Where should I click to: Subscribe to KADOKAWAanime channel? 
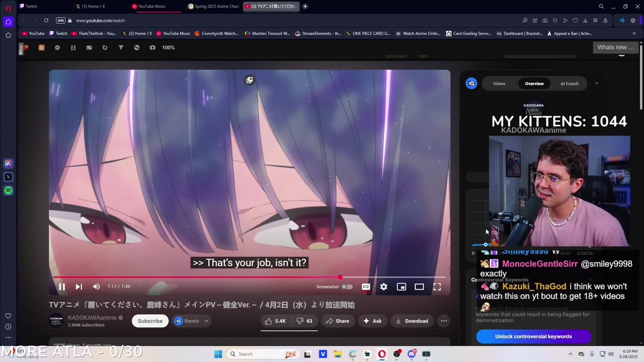tap(150, 321)
